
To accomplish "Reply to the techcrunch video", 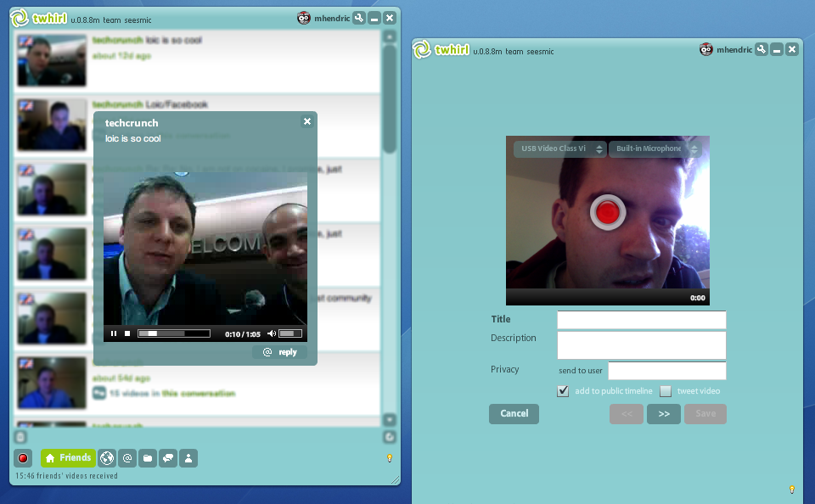I will (279, 352).
